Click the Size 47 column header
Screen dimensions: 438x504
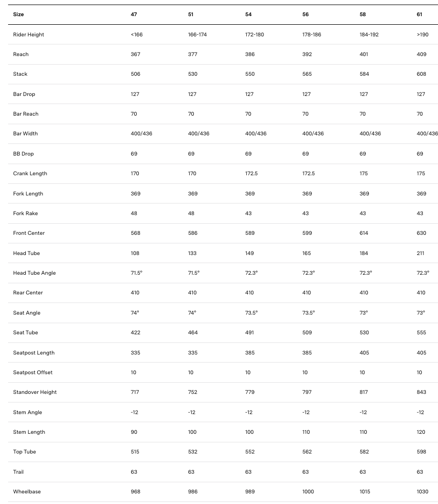pyautogui.click(x=134, y=15)
